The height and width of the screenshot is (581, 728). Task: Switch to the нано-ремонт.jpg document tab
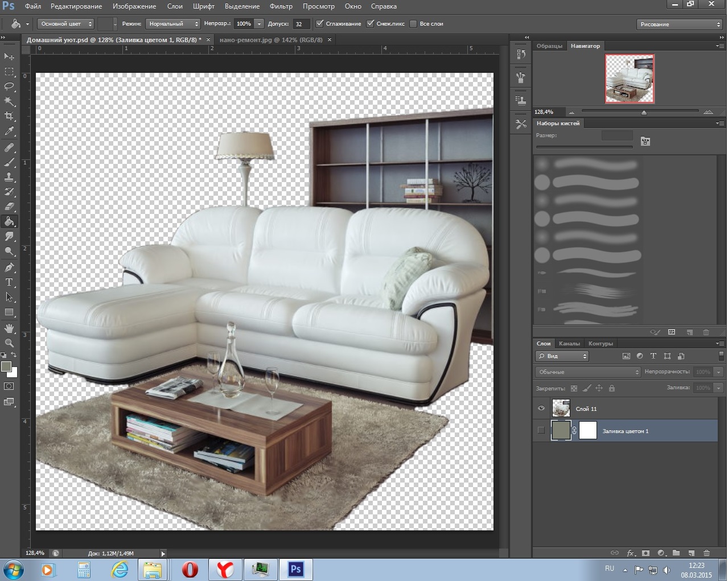[x=271, y=40]
